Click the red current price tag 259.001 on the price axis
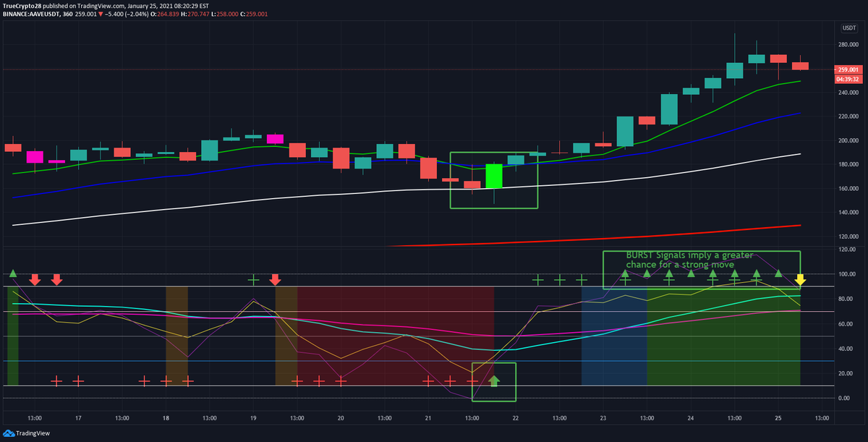The width and height of the screenshot is (868, 442). click(848, 69)
